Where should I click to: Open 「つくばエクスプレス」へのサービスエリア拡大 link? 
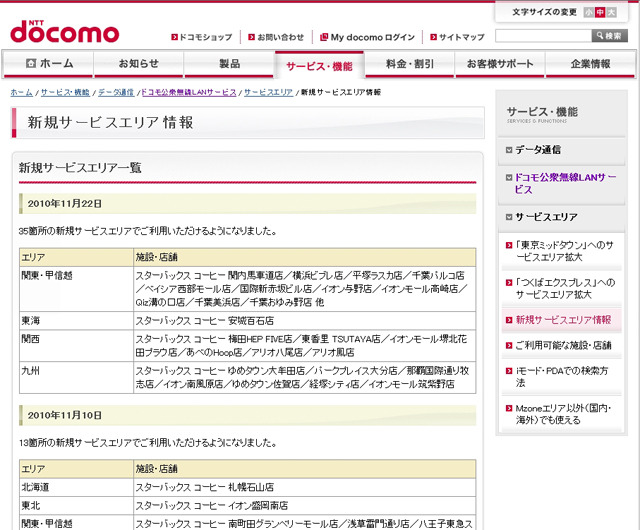pyautogui.click(x=565, y=288)
